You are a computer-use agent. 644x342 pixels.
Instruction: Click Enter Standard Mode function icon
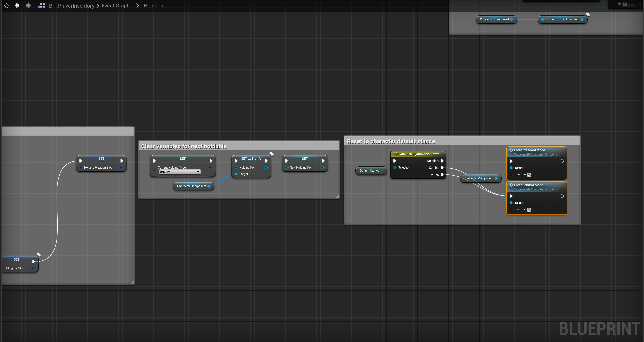pos(511,150)
